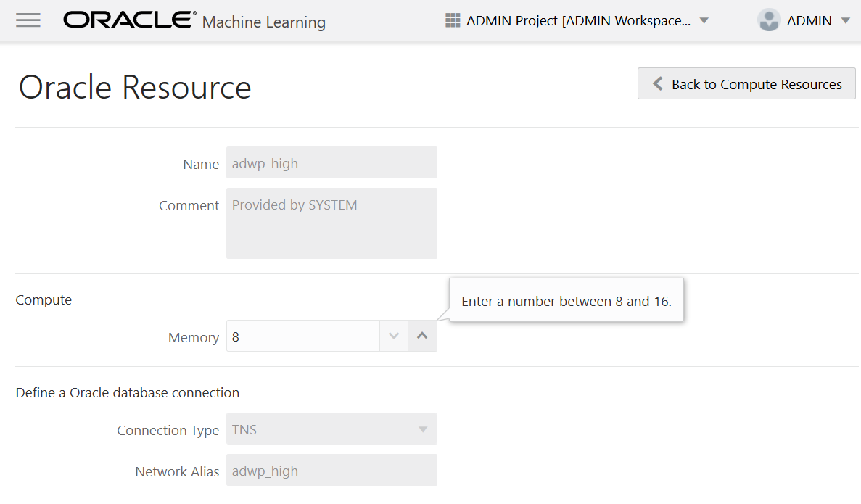Expand the ADMIN Project workspace dropdown
Viewport: 861px width, 504px height.
(704, 21)
